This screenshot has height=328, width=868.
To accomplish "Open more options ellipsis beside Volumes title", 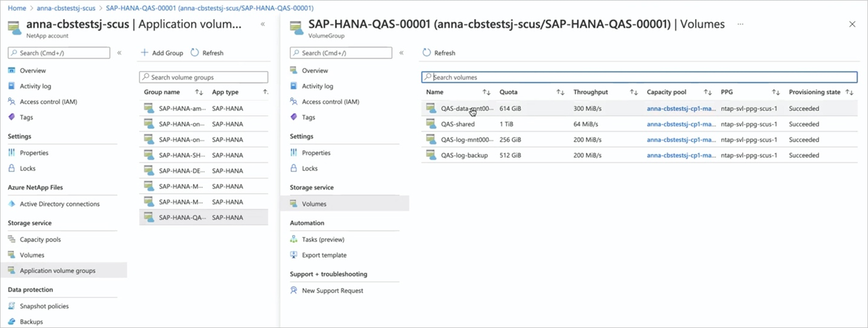I will pyautogui.click(x=740, y=24).
